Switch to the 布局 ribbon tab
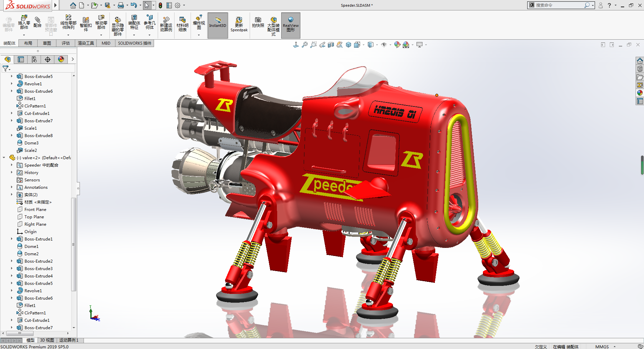644x349 pixels. pos(28,43)
